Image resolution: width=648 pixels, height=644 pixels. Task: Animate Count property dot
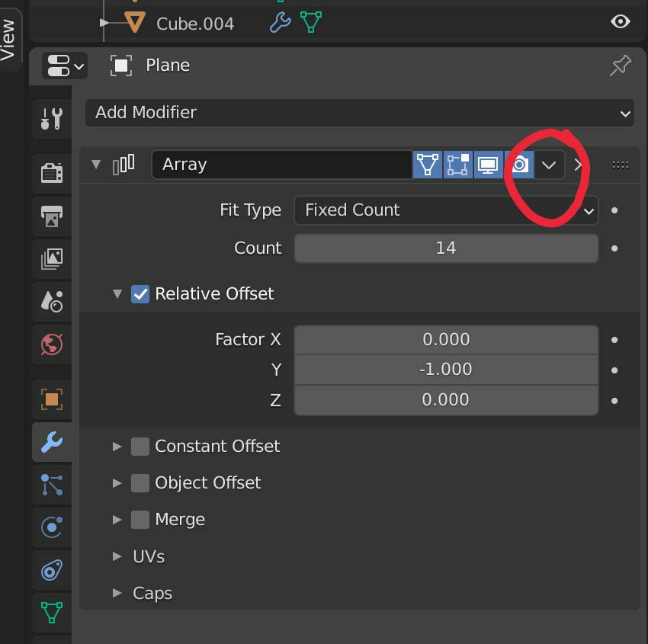(614, 248)
